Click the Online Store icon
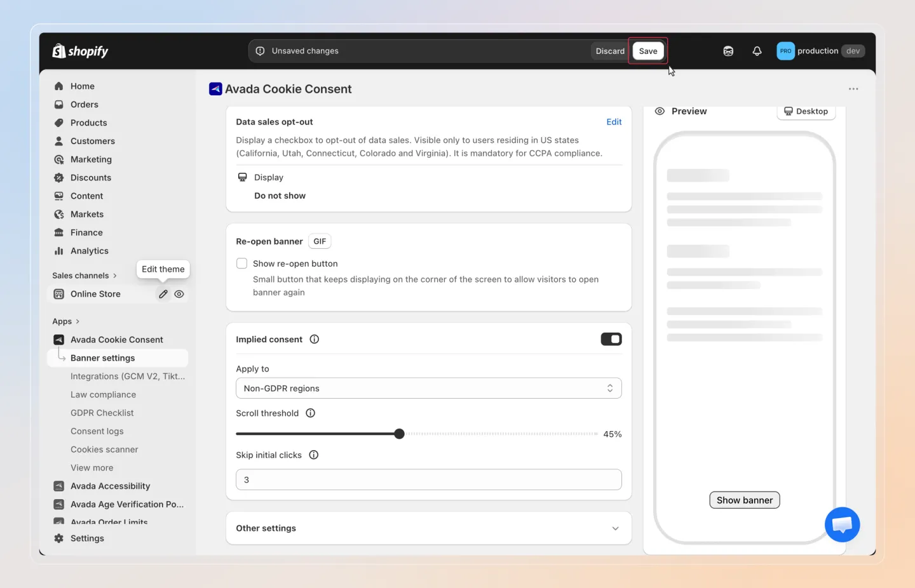The width and height of the screenshot is (915, 588). 59,294
